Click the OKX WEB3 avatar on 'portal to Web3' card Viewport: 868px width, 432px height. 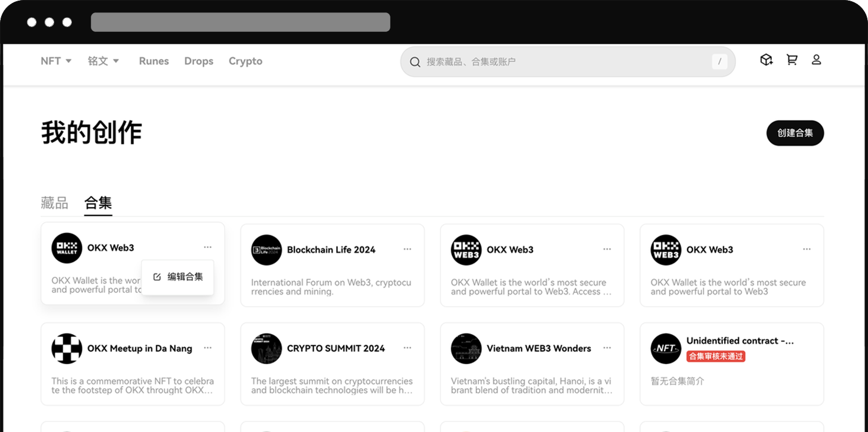[x=666, y=250]
